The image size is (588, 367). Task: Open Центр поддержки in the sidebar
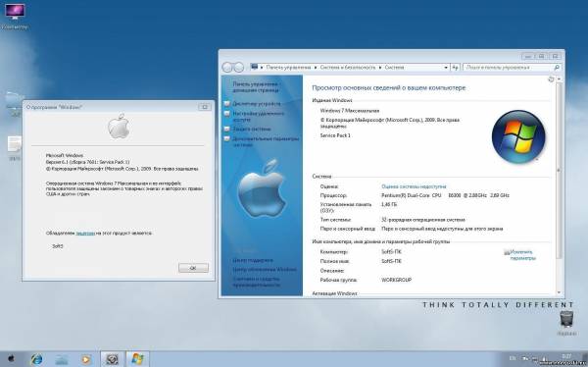(253, 260)
